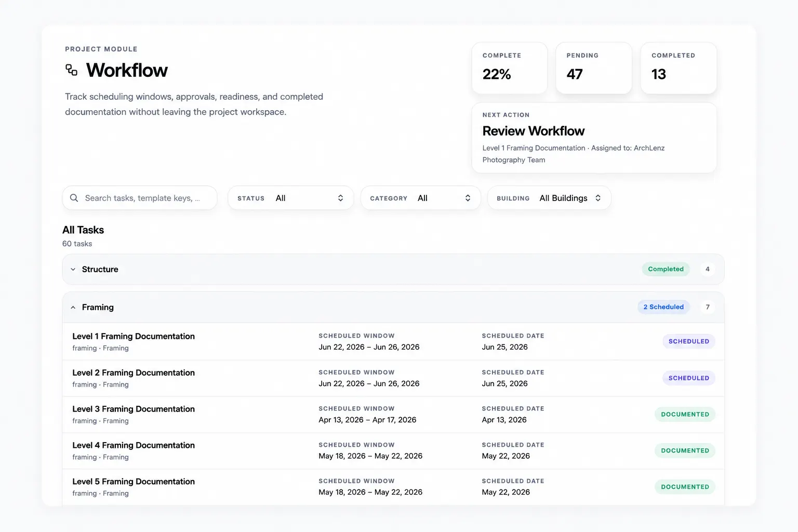Click Level 3 scheduled date Apr 13, 2026
This screenshot has width=798, height=532.
(504, 420)
